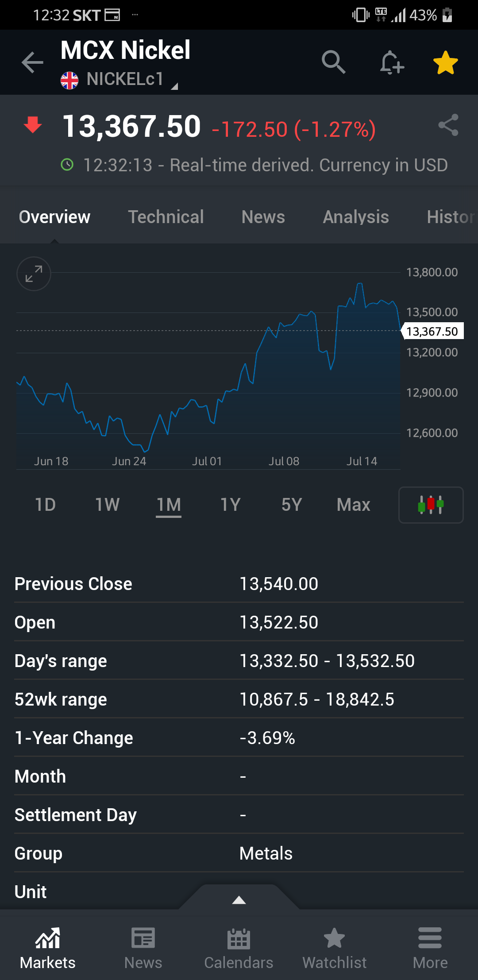Set chart range to 1Y
Screen dimensions: 478x980
click(230, 505)
